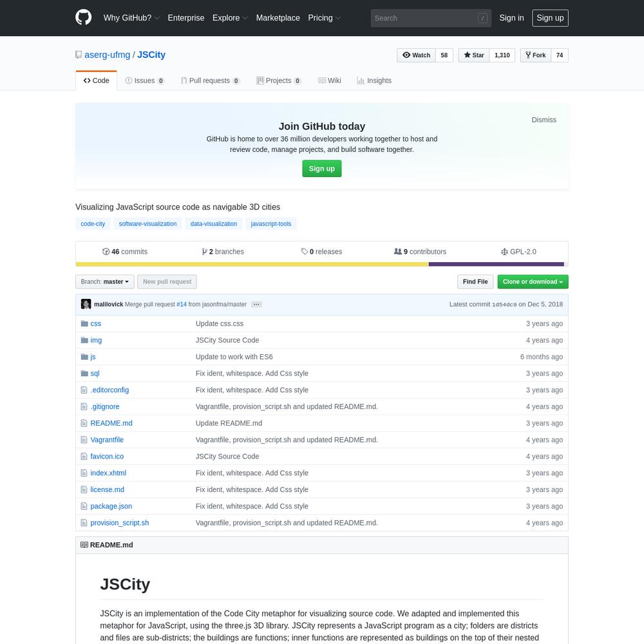644x644 pixels.
Task: Click the img folder icon
Action: point(84,340)
